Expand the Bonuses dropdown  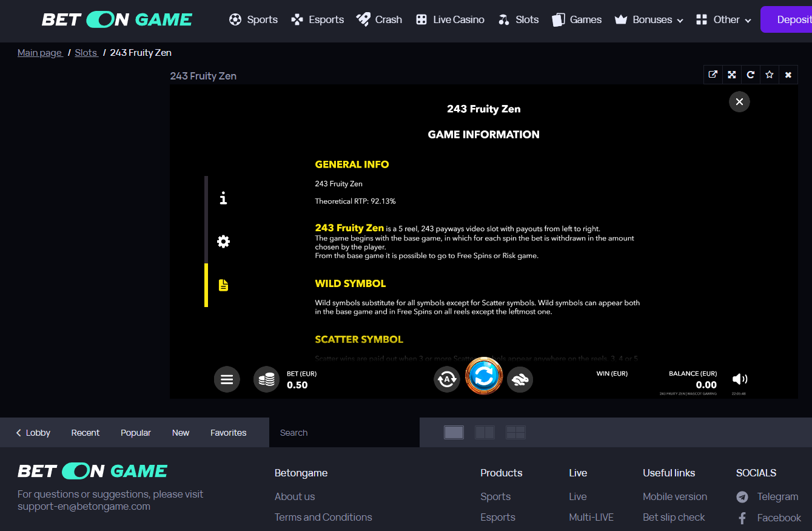[x=649, y=19]
